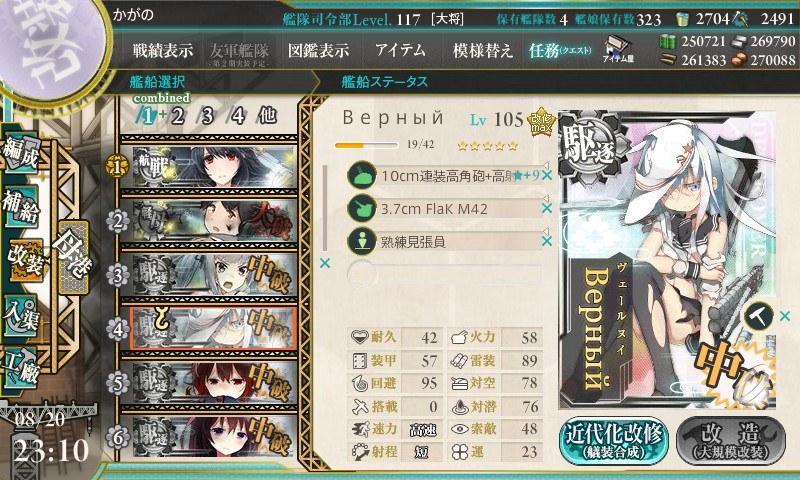Click the 近代化改修 modernization button
Screen dimensions: 800x480
click(x=614, y=441)
